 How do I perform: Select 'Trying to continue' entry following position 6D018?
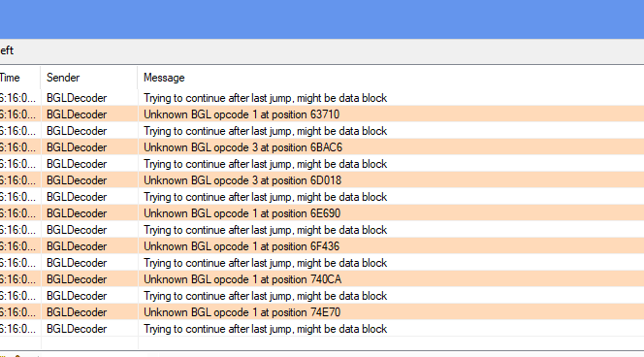[322, 197]
